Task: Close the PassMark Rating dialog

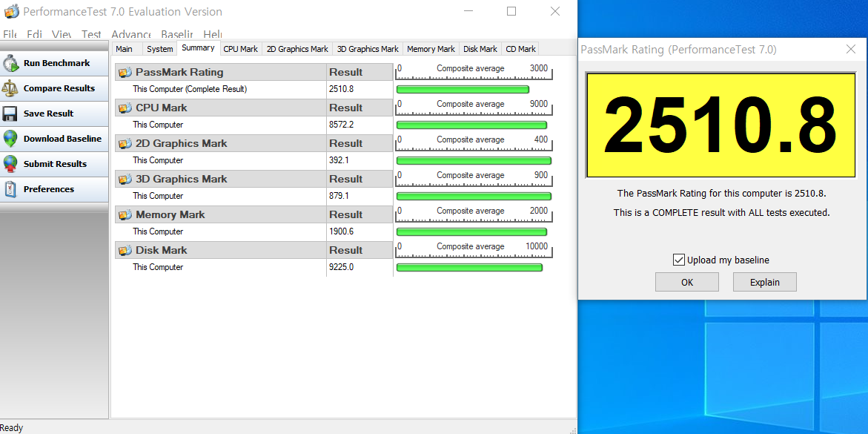Action: (x=852, y=49)
